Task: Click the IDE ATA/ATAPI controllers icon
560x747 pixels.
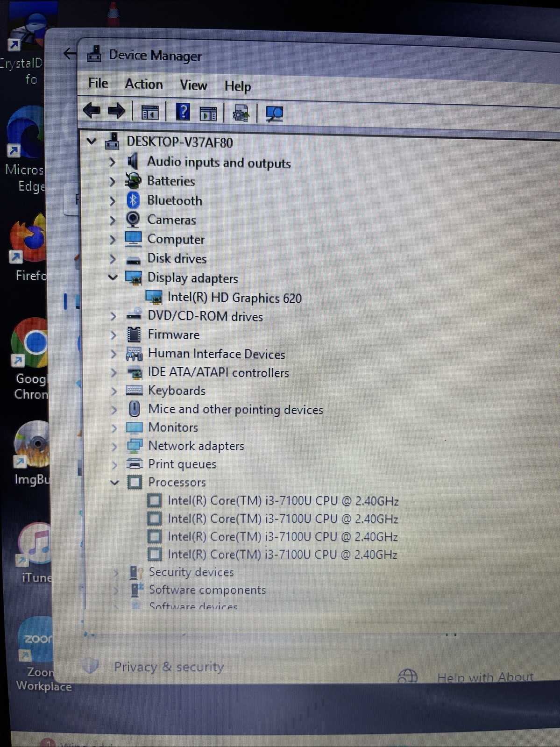Action: [x=135, y=373]
